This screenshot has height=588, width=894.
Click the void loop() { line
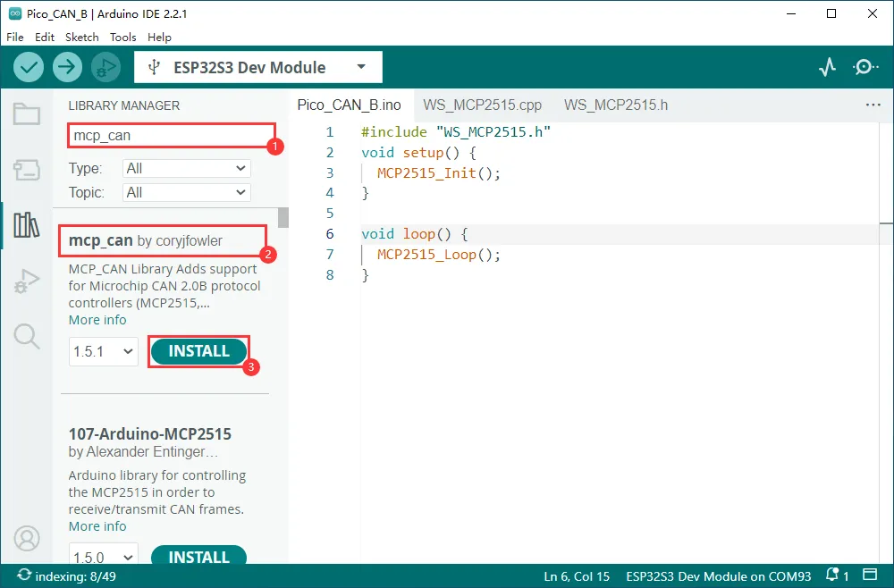pos(415,233)
